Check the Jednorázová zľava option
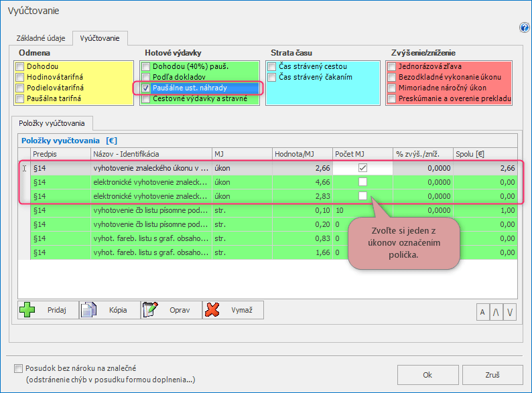The width and height of the screenshot is (532, 393). click(x=393, y=66)
